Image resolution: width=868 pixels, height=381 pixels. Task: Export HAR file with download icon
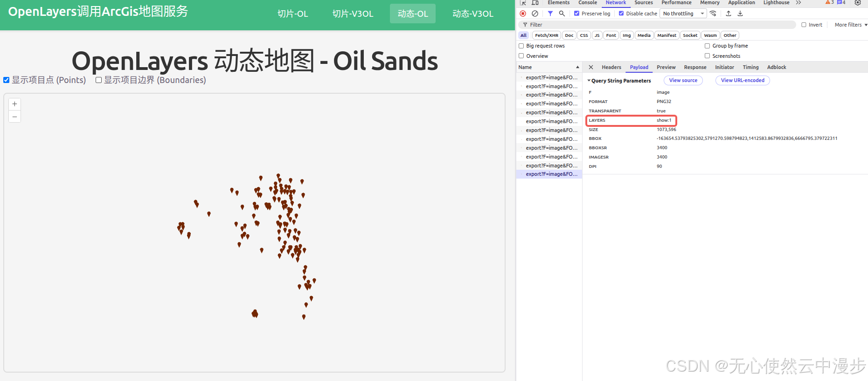click(x=740, y=14)
